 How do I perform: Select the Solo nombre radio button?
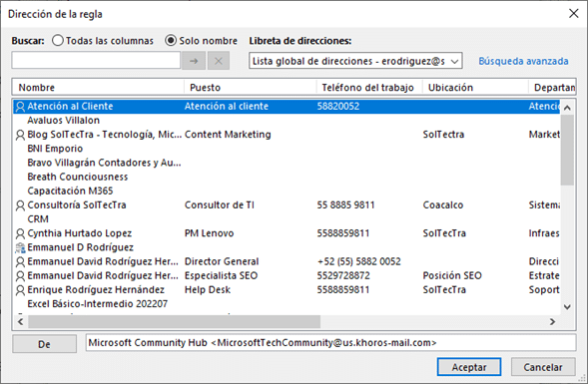[x=171, y=41]
